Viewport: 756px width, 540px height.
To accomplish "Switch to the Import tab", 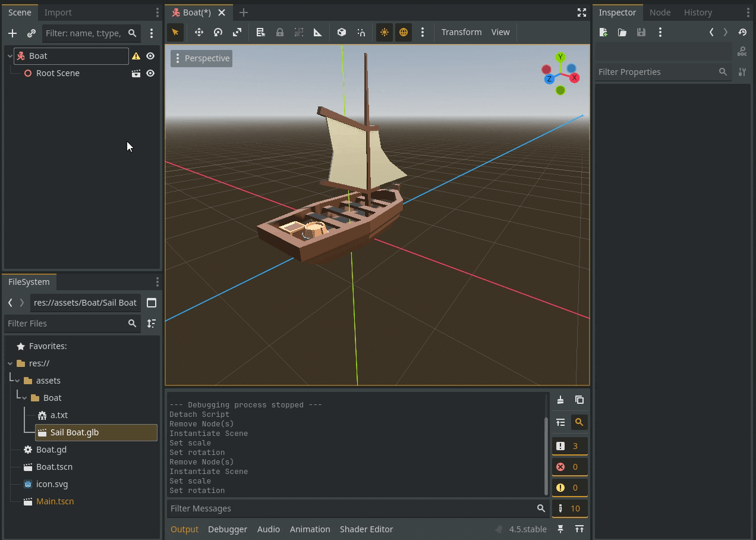I will (x=58, y=12).
